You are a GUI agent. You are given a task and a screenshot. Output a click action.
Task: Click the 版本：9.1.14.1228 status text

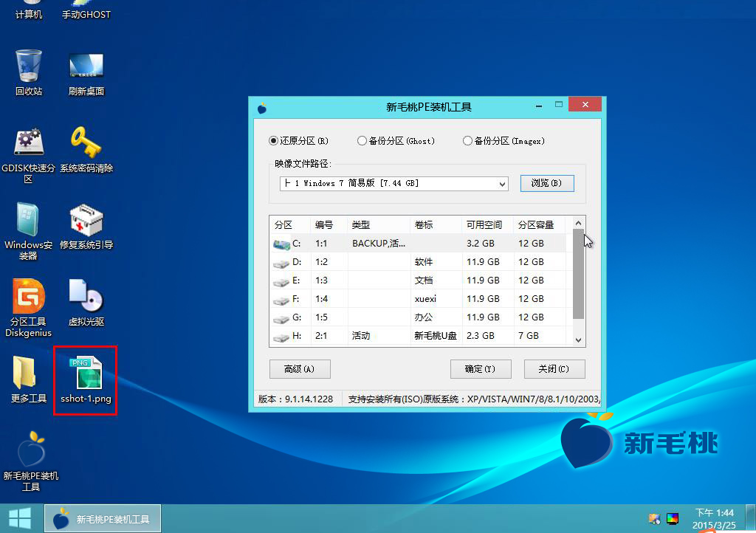tap(295, 399)
